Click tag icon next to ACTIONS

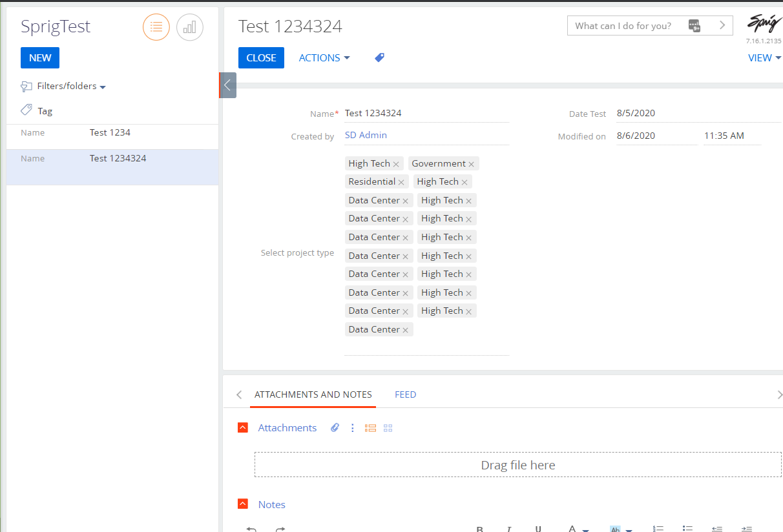point(379,57)
